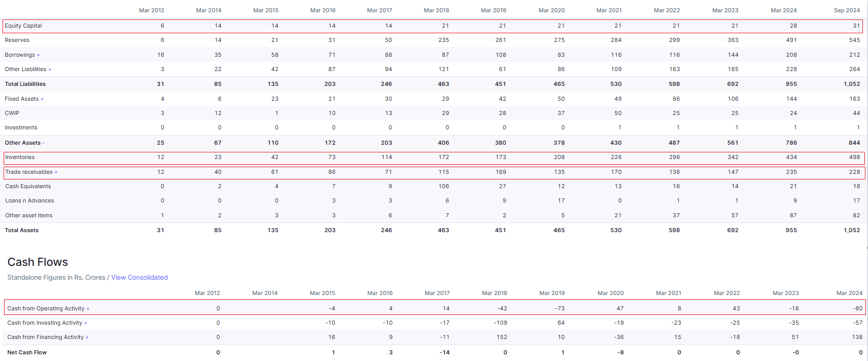Click Cash Equivalents Mar 2018 value 106
The image size is (868, 361).
(x=444, y=186)
